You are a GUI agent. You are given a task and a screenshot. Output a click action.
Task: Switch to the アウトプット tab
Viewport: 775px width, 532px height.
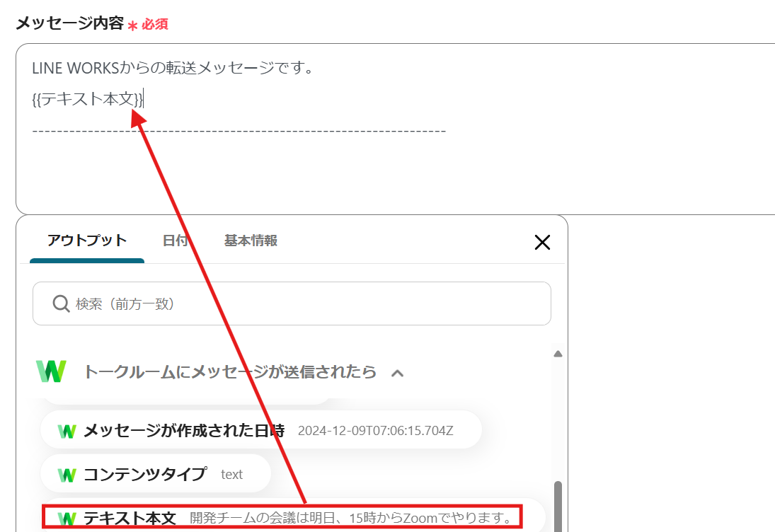click(87, 241)
